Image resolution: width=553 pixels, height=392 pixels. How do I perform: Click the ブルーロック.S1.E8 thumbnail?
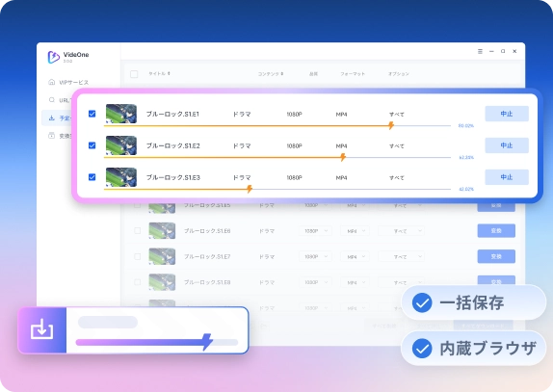click(x=162, y=282)
